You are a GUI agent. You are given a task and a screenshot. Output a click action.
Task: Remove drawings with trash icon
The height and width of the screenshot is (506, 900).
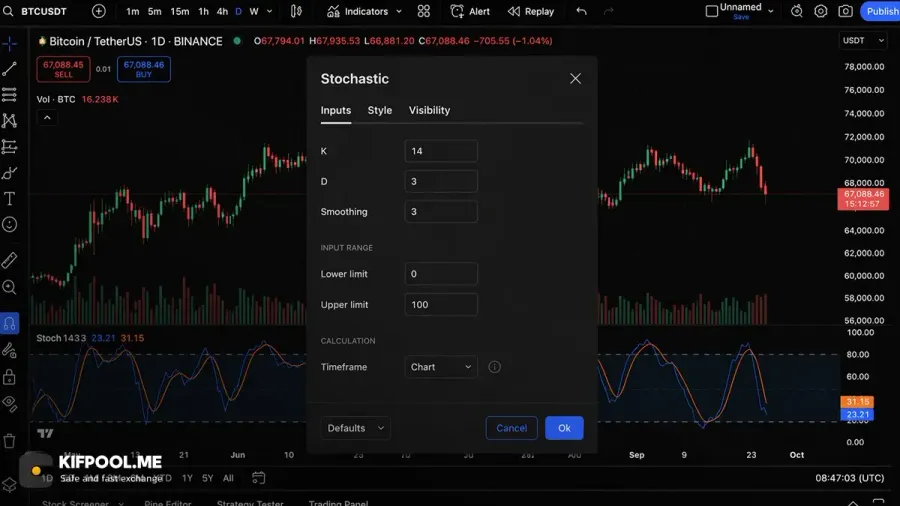click(10, 441)
